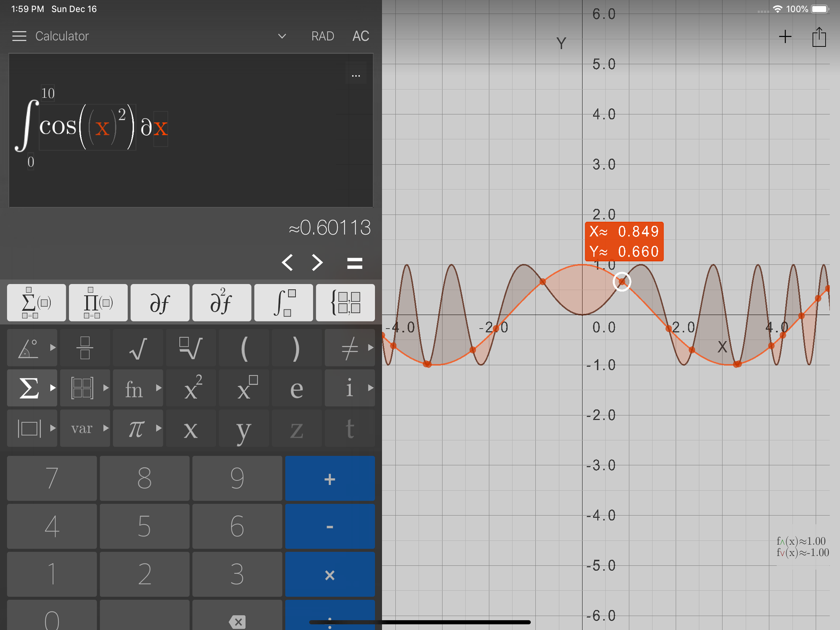The height and width of the screenshot is (630, 840).
Task: Expand the pi constants key
Action: (x=138, y=428)
